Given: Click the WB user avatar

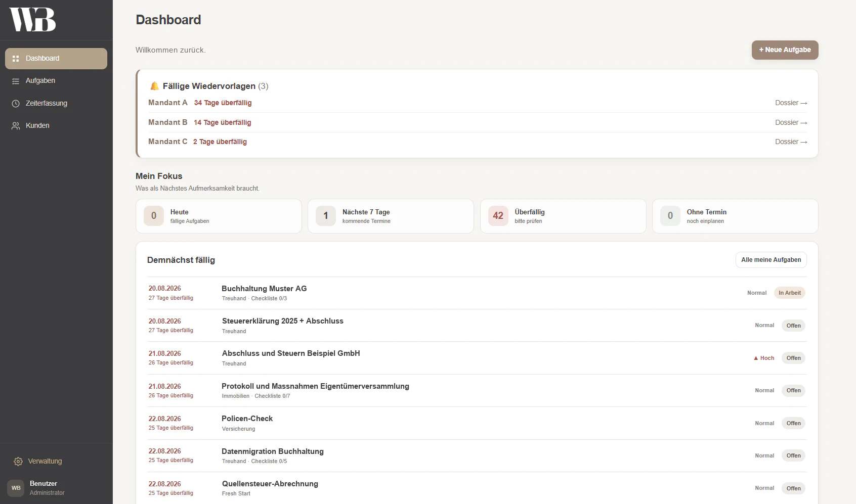Looking at the screenshot, I should coord(16,488).
